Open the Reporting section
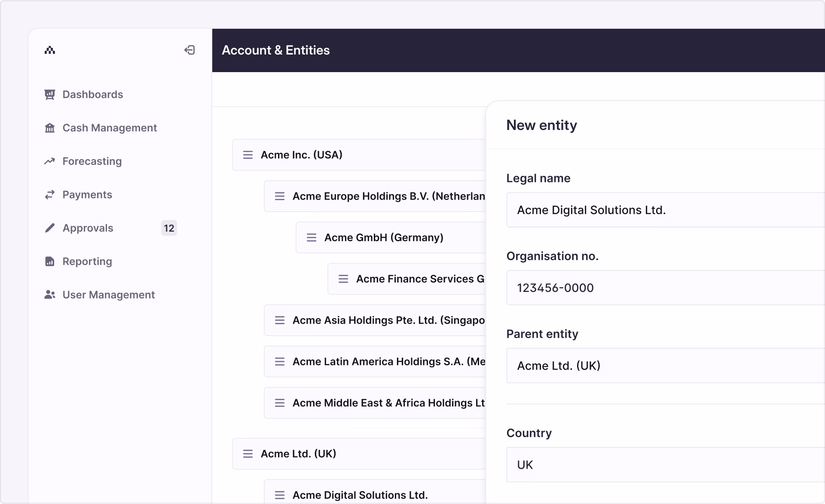Viewport: 825px width, 504px height. click(x=87, y=261)
